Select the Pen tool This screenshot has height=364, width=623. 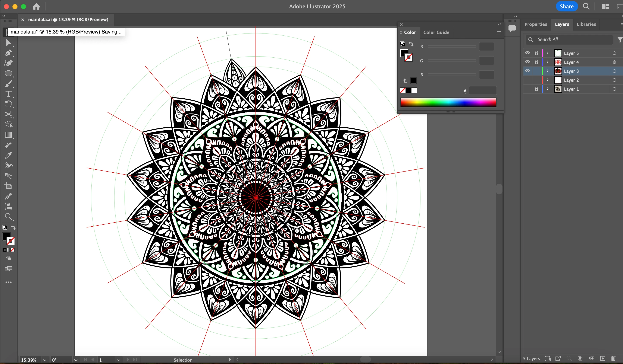[8, 53]
